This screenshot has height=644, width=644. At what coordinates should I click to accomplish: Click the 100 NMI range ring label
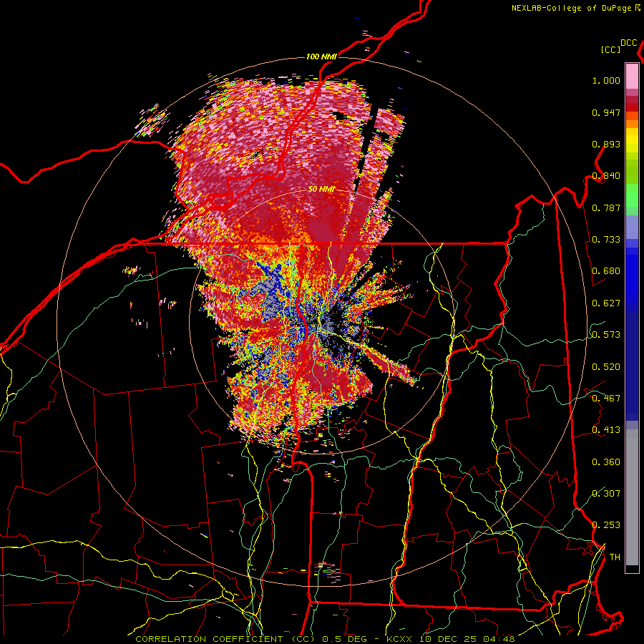(x=321, y=57)
